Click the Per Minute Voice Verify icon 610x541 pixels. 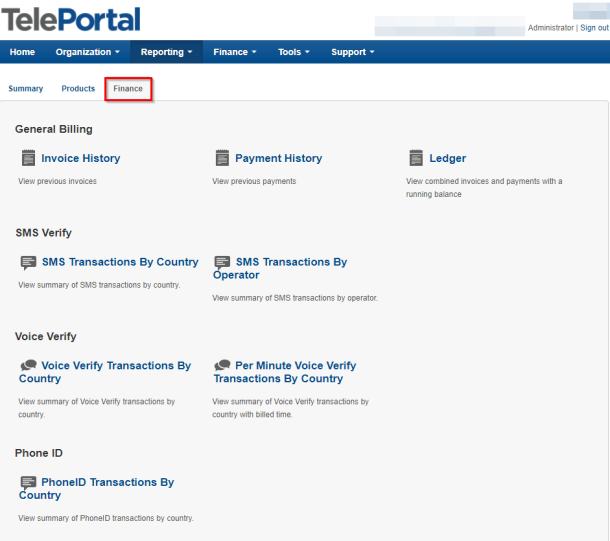222,366
